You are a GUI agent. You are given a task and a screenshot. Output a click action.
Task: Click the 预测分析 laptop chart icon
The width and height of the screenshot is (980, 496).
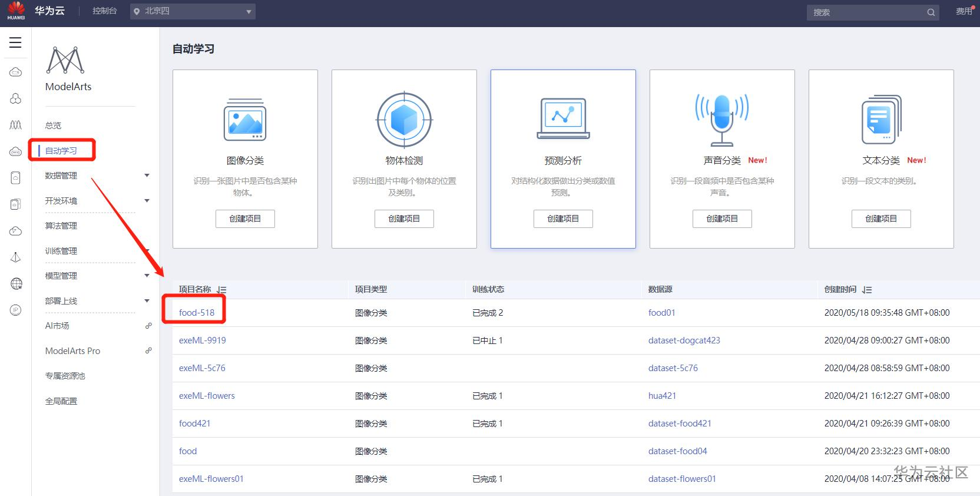(x=563, y=118)
